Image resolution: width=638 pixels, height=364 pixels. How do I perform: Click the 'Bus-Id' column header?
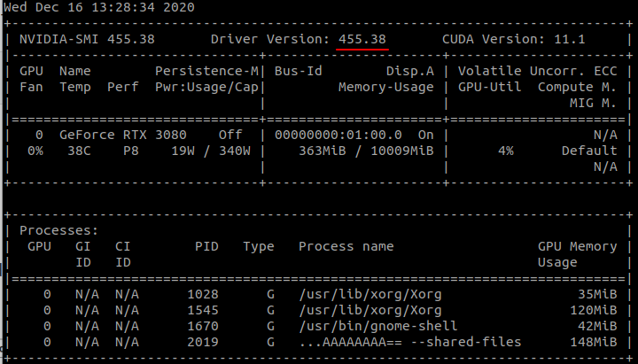[299, 71]
